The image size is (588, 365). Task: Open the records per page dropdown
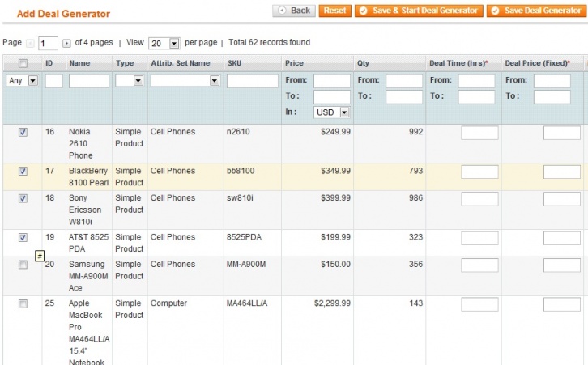164,44
